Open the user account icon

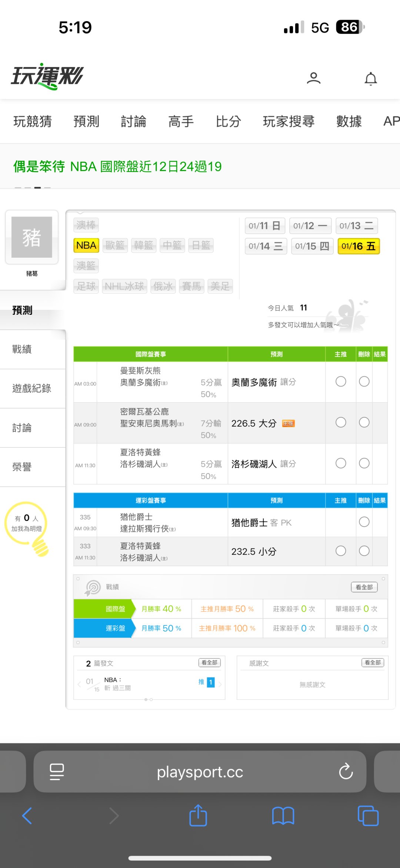point(313,78)
